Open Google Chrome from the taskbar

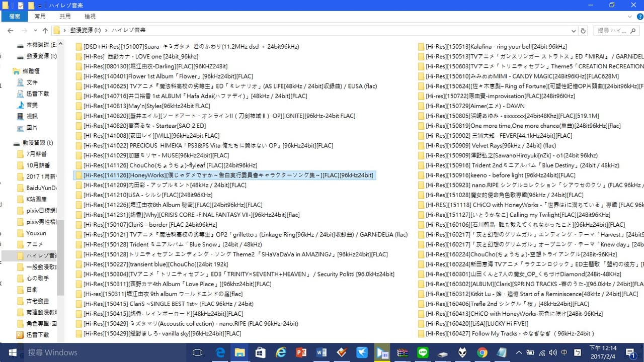(x=482, y=352)
